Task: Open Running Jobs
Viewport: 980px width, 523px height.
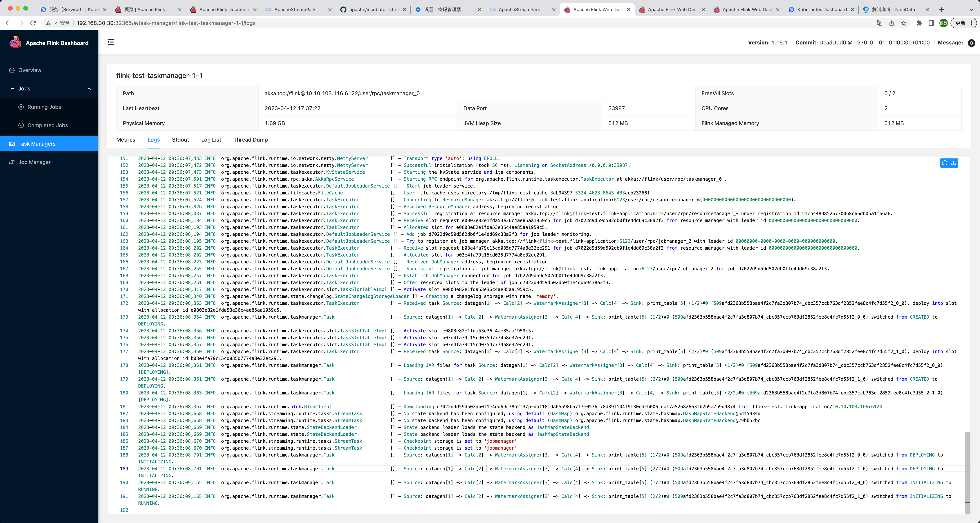Action: pyautogui.click(x=49, y=107)
